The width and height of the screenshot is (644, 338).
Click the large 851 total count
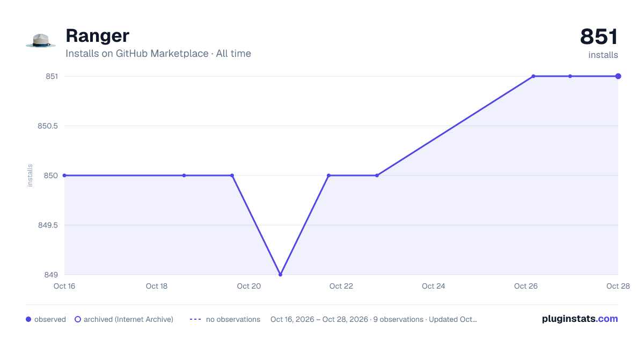pos(599,36)
